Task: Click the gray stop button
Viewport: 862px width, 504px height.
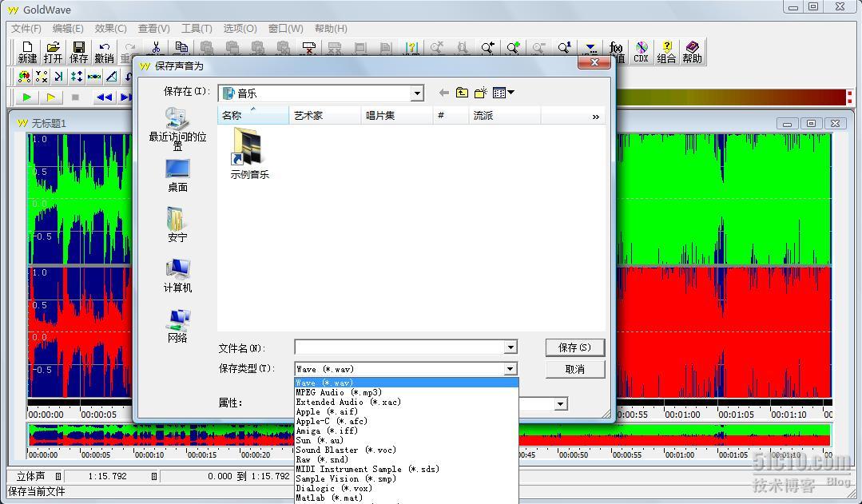Action: [x=75, y=97]
